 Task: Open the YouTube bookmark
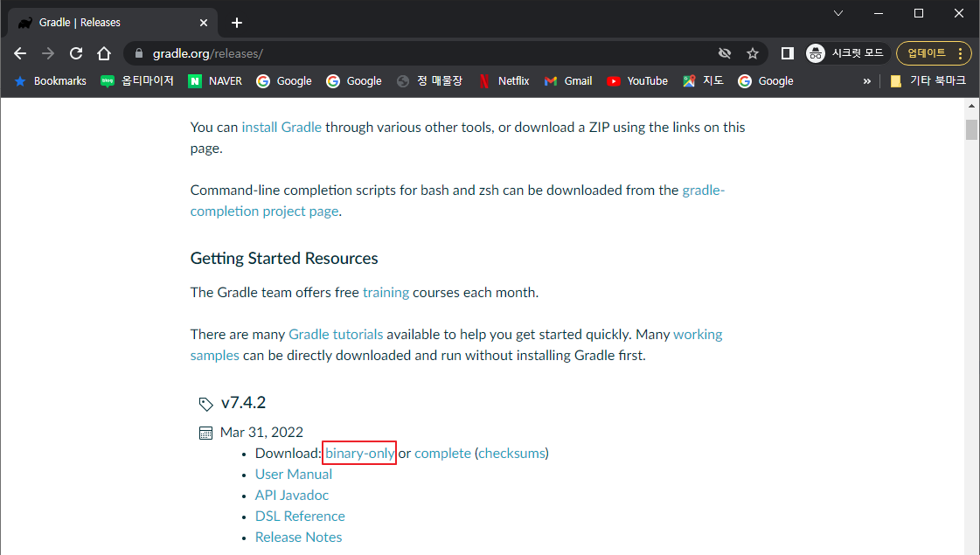tap(637, 81)
